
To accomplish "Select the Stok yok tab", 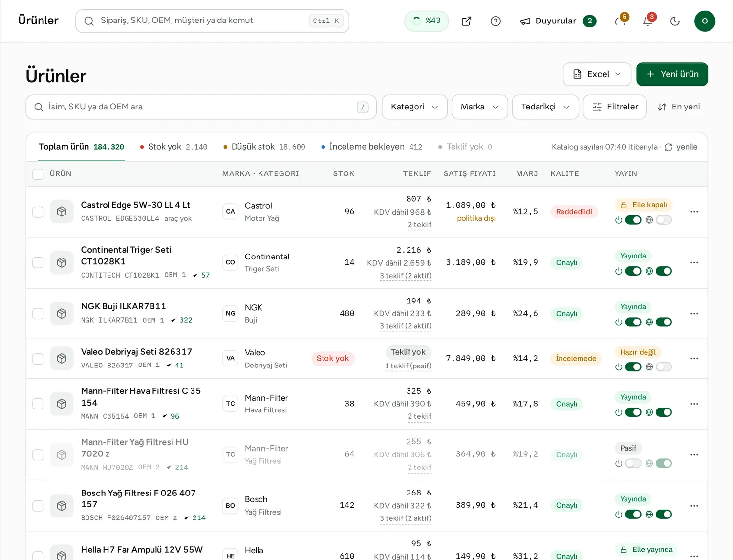I will coord(173,147).
